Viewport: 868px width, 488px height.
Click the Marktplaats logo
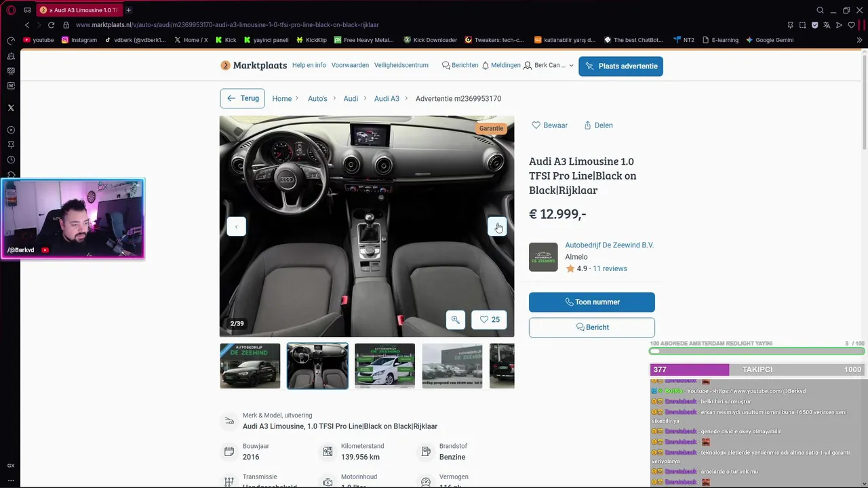[x=252, y=66]
